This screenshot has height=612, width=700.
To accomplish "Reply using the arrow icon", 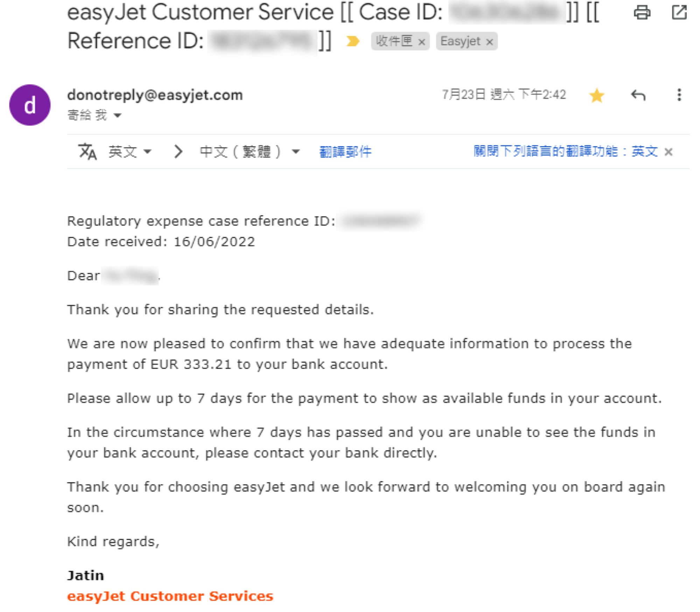I will point(638,95).
